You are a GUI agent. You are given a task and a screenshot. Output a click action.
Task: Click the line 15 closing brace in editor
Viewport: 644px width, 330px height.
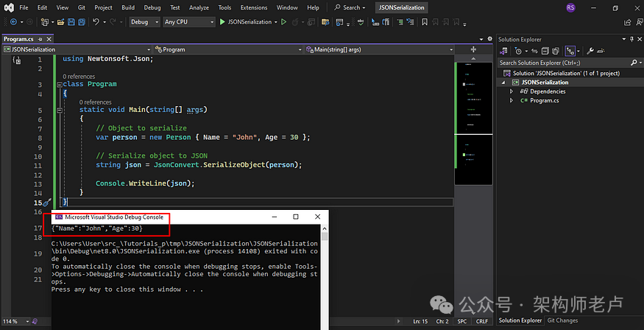[x=65, y=203]
